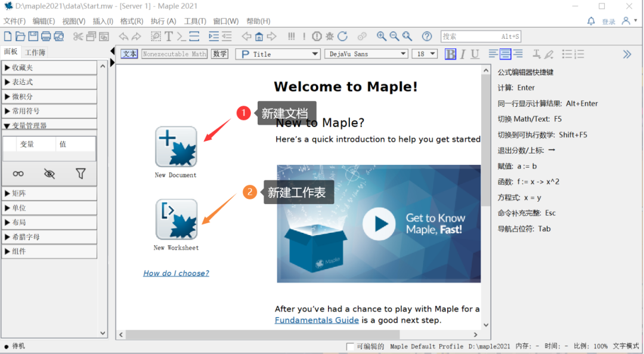Toggle bold formatting
Screen dimensions: 644x354
click(449, 54)
